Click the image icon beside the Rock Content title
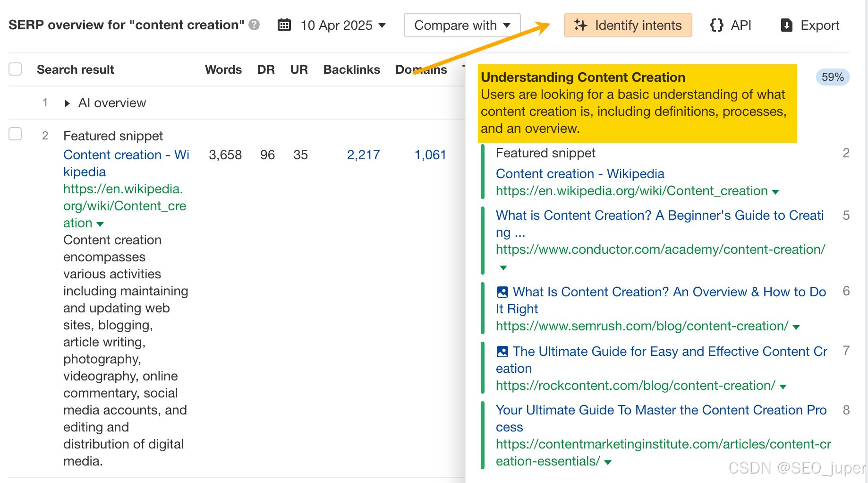Image resolution: width=868 pixels, height=483 pixels. tap(502, 352)
